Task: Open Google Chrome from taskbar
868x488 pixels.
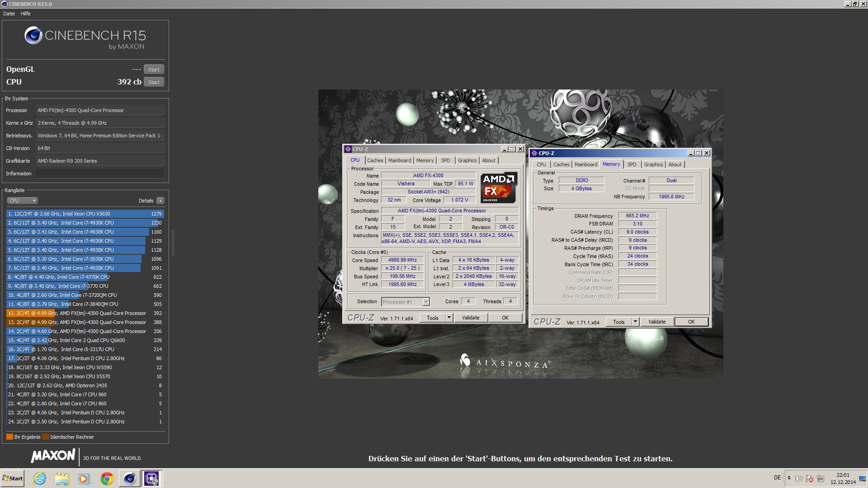Action: (x=107, y=479)
